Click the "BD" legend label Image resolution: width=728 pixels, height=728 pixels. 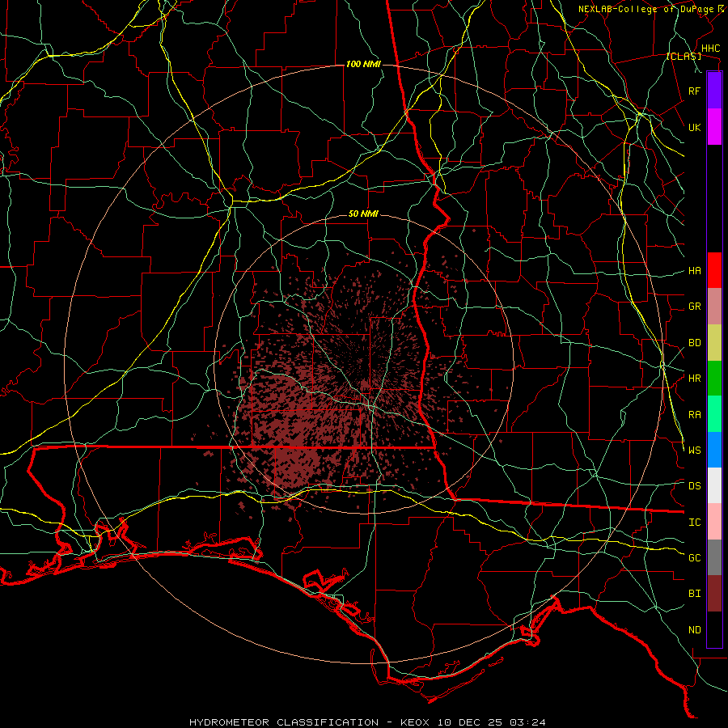(x=694, y=343)
